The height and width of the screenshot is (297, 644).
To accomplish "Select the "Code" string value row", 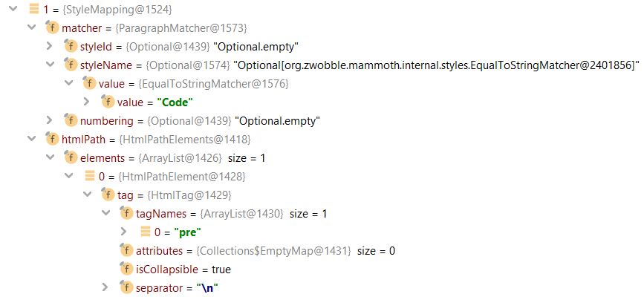I will [163, 102].
